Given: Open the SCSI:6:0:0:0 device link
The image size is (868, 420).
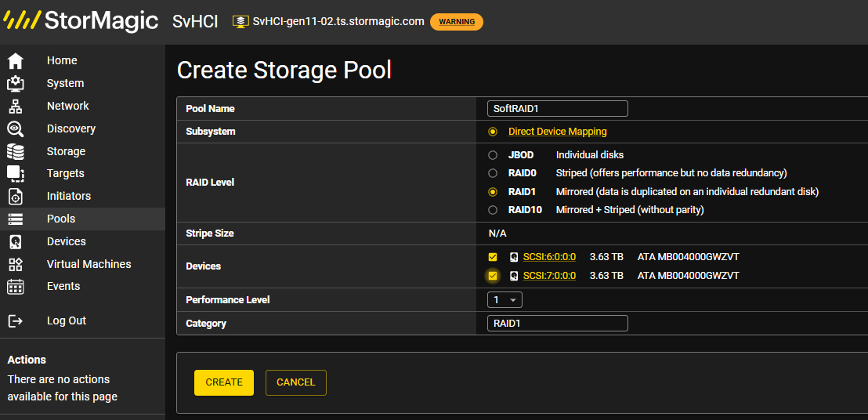Looking at the screenshot, I should tap(549, 257).
